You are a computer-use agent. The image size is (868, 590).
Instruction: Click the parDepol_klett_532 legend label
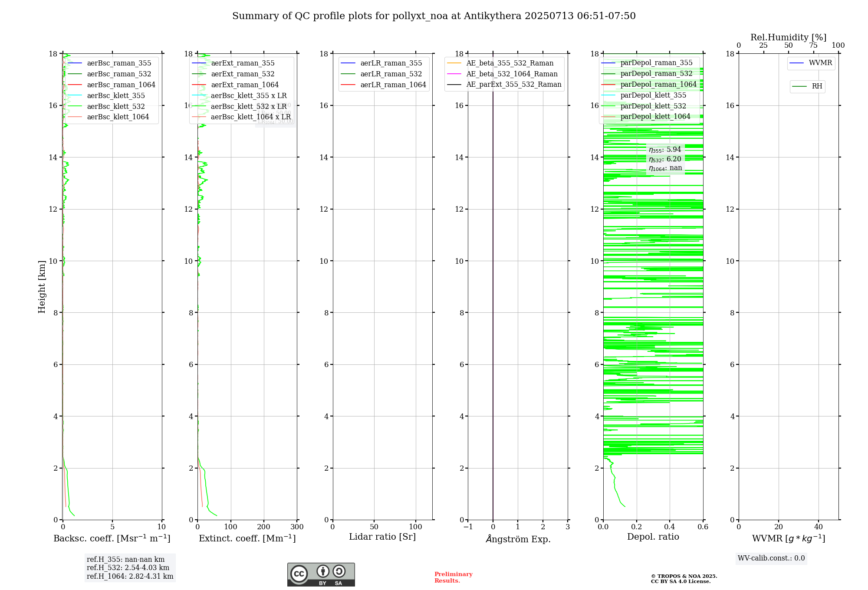[x=653, y=106]
